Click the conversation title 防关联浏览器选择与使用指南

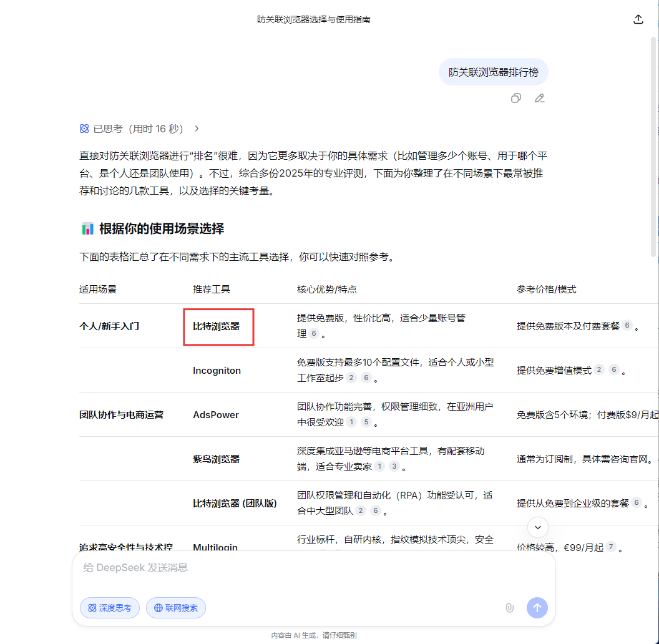pos(314,19)
